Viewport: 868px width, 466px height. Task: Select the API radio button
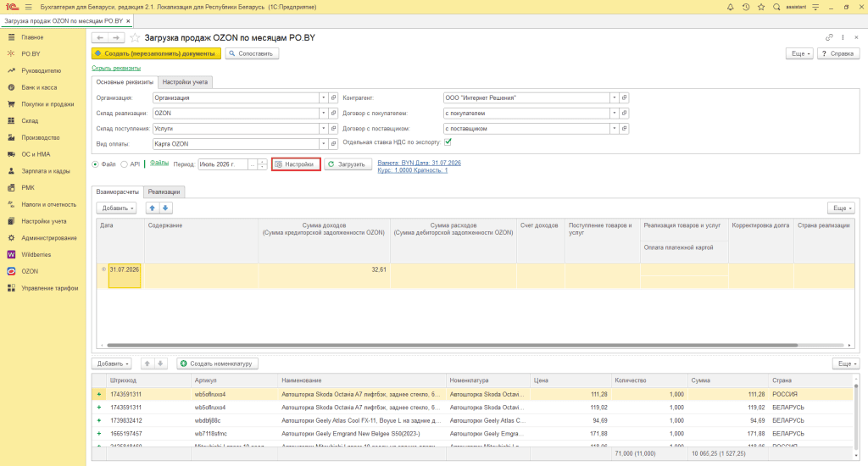[x=124, y=164]
